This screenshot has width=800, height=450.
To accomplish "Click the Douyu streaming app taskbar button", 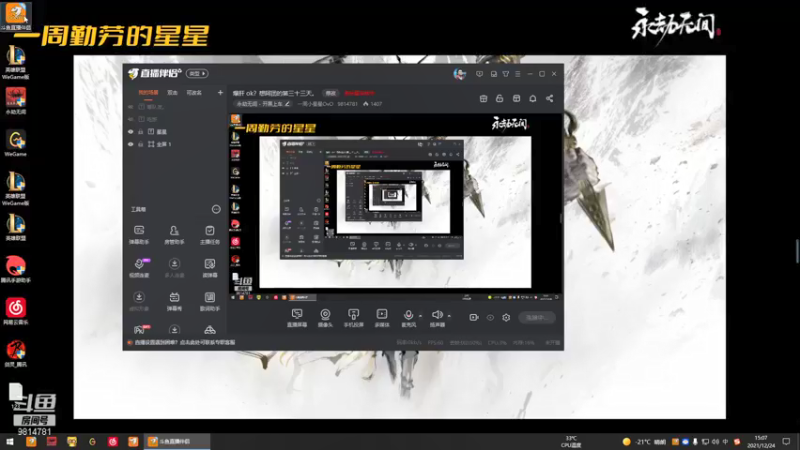I will [x=177, y=441].
